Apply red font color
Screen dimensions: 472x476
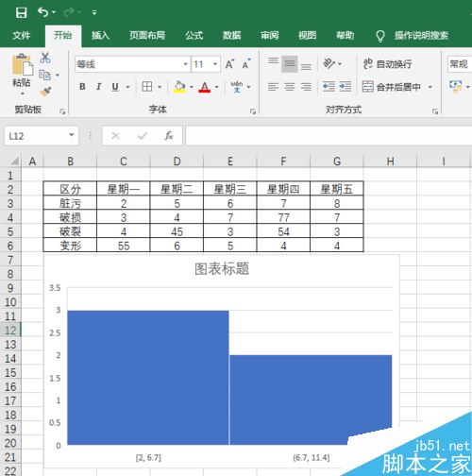coord(204,87)
